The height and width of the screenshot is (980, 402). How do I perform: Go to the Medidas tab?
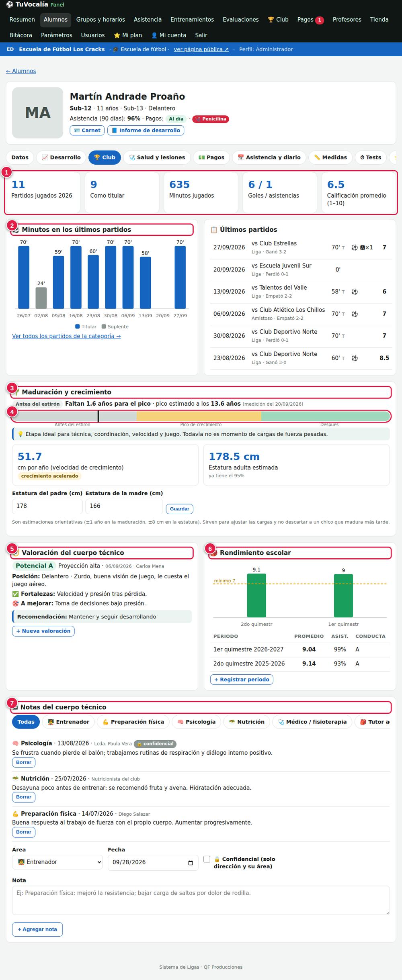pos(330,157)
